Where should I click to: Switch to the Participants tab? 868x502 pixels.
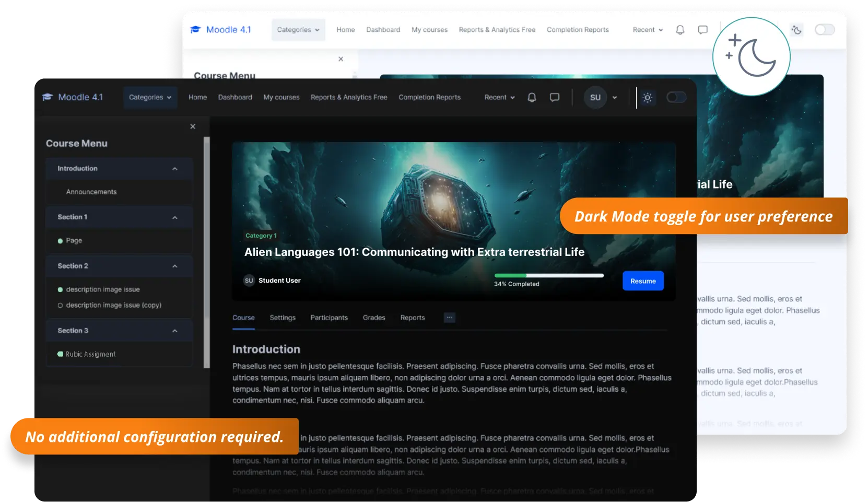(x=329, y=318)
